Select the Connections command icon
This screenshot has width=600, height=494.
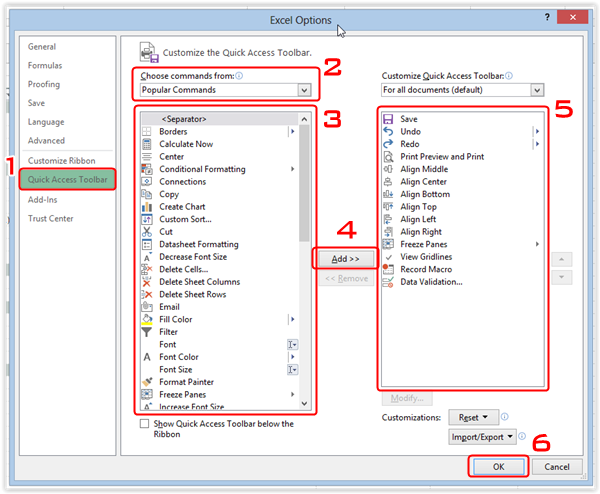click(x=147, y=182)
